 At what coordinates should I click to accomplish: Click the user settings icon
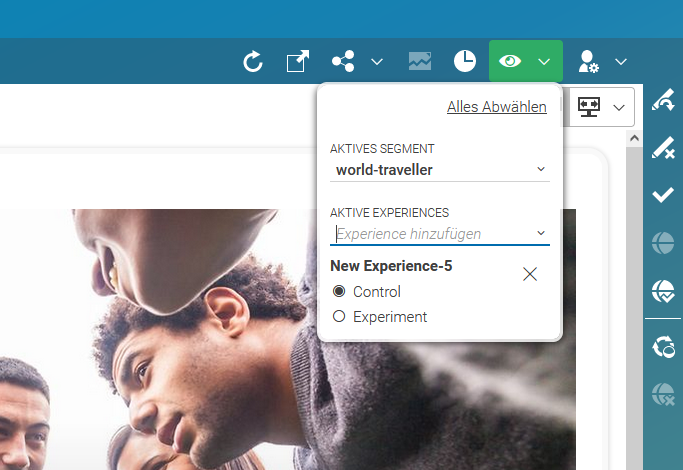[x=588, y=62]
